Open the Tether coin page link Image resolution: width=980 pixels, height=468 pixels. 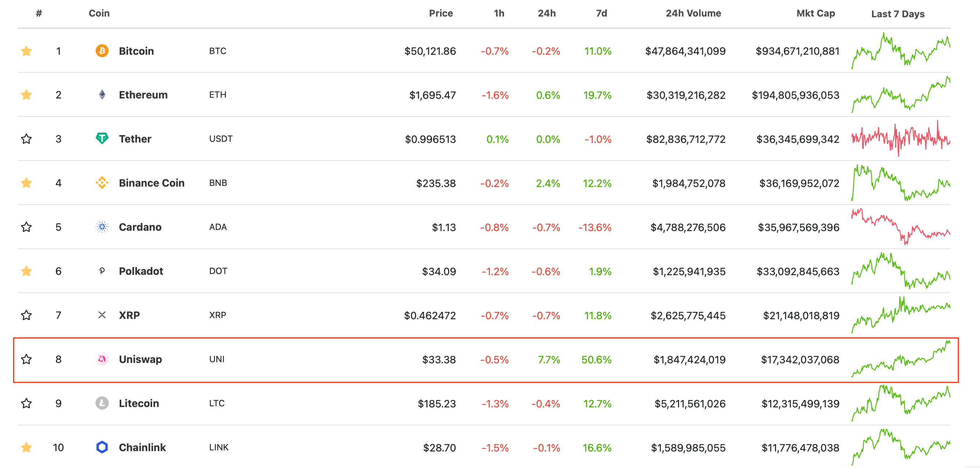(x=135, y=139)
